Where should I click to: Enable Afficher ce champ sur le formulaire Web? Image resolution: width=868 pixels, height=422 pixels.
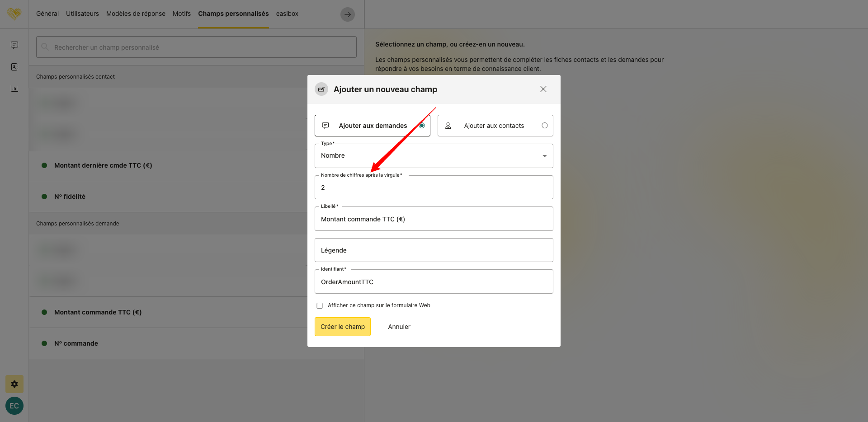click(x=320, y=306)
